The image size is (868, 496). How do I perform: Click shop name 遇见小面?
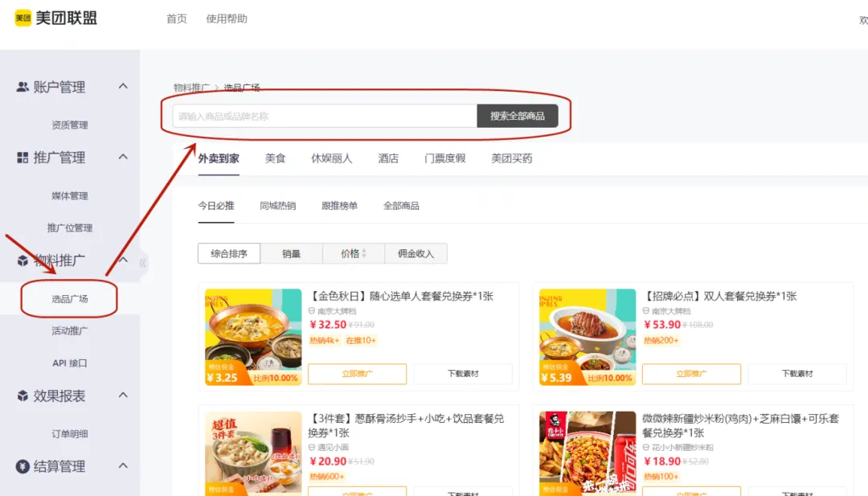(333, 447)
